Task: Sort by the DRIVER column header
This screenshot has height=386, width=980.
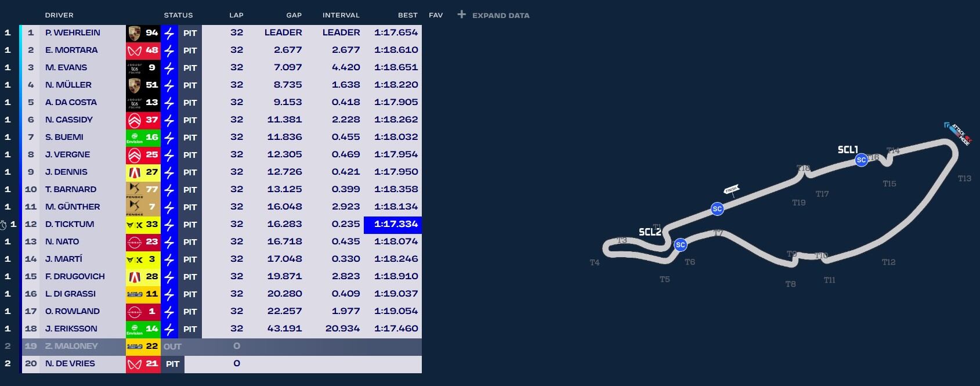Action: click(59, 15)
